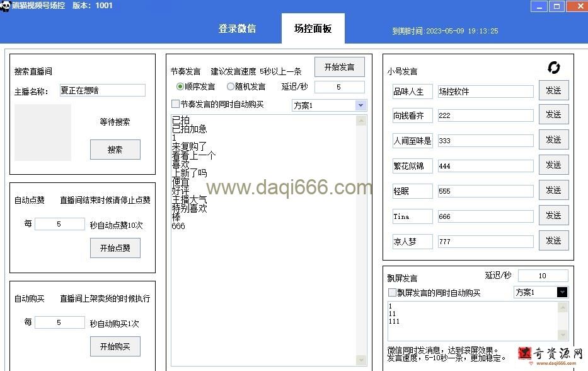588x371 pixels.
Task: Click the auto-like interval seconds field
Action: point(60,224)
